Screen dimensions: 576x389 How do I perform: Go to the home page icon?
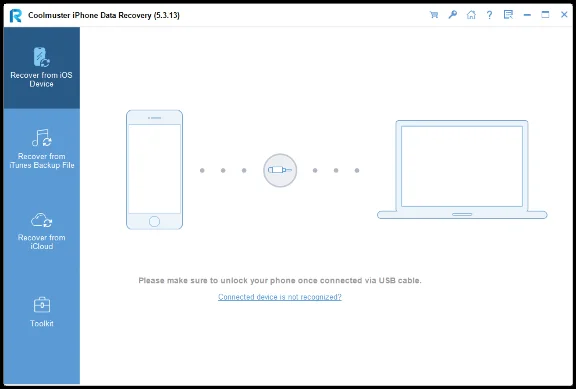tap(471, 15)
